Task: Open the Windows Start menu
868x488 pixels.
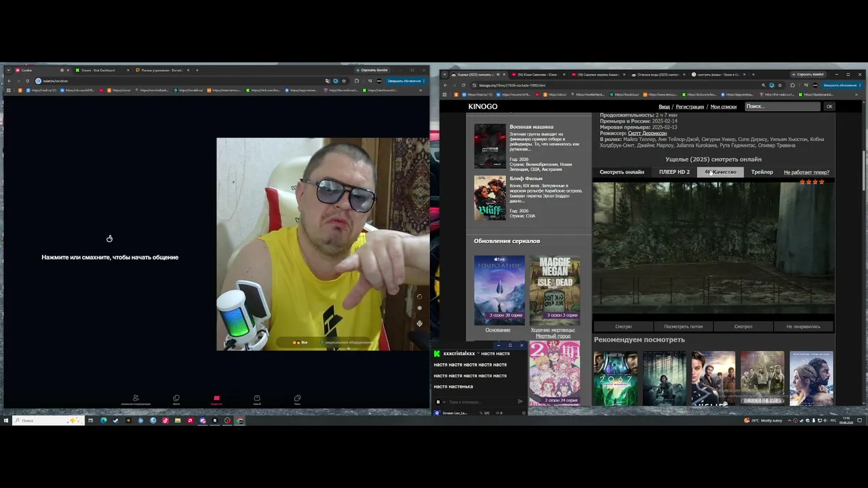Action: (x=6, y=420)
